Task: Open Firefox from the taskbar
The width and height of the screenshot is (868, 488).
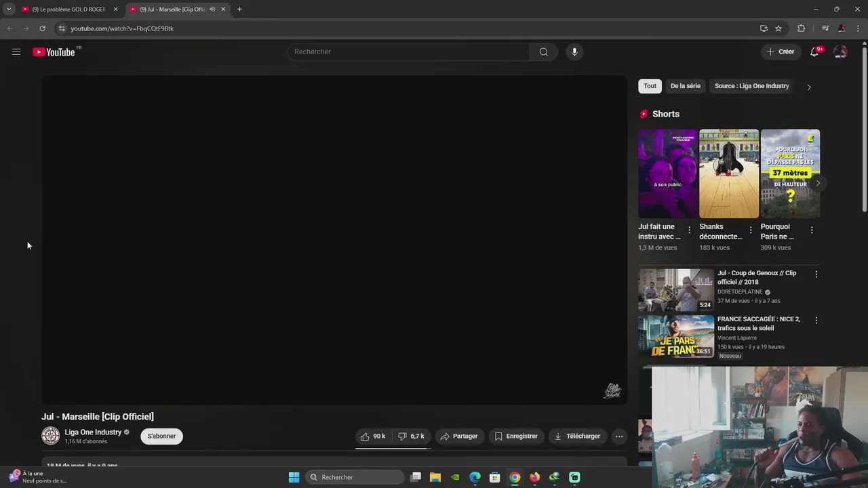Action: [x=534, y=477]
